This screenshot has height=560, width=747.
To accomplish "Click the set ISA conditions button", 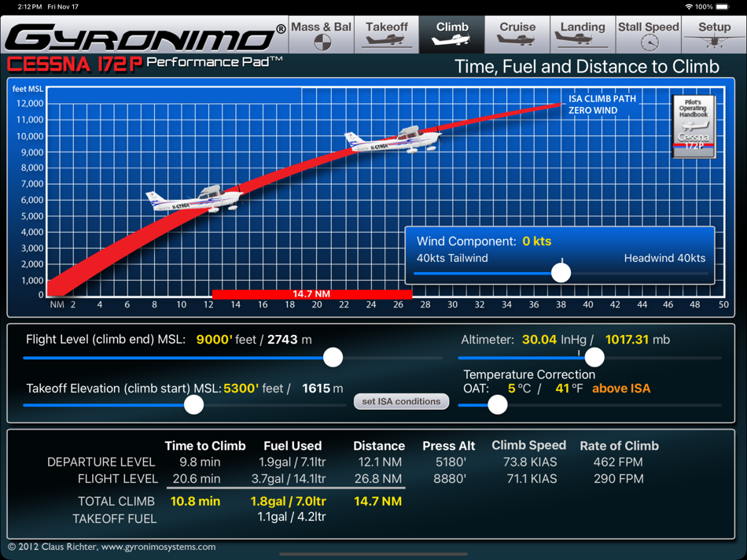I will [401, 401].
